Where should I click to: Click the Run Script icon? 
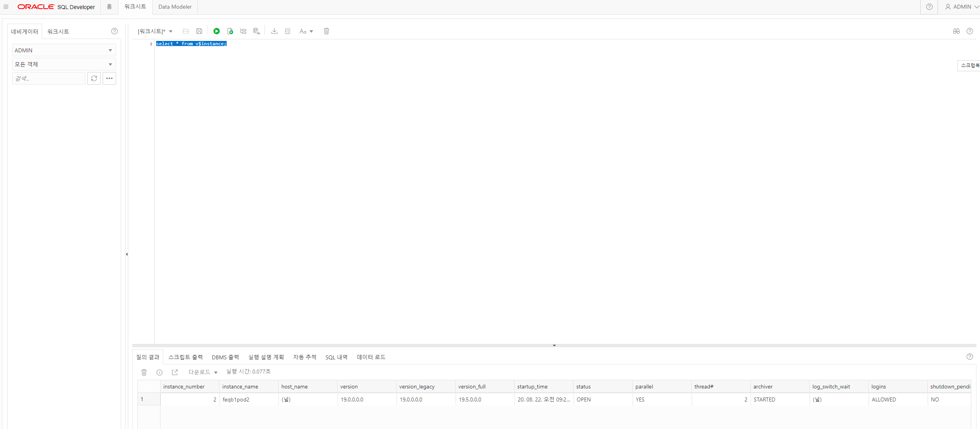point(230,31)
